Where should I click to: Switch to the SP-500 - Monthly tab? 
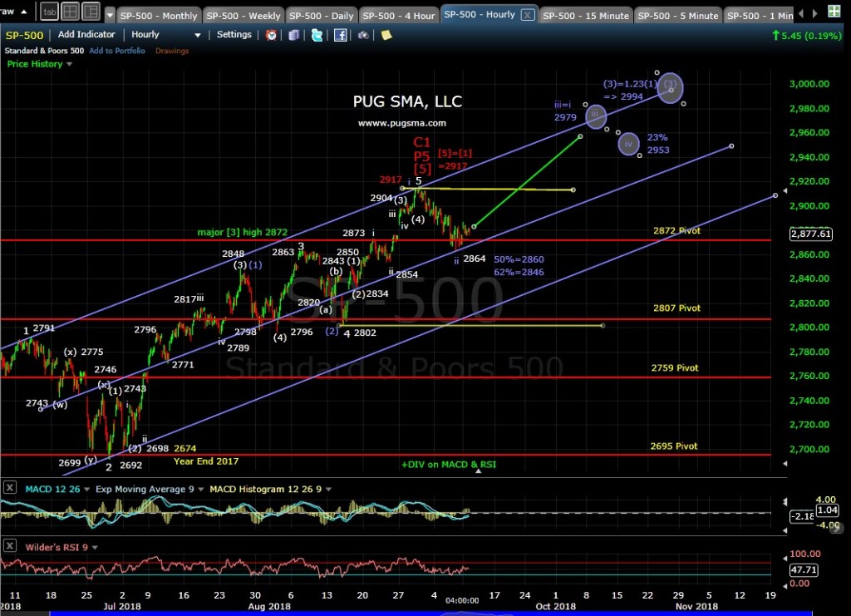(159, 16)
